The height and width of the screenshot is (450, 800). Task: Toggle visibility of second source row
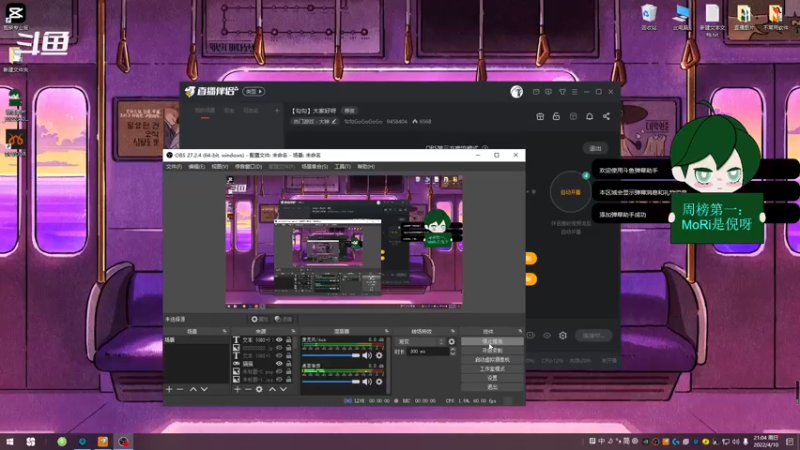pyautogui.click(x=279, y=348)
